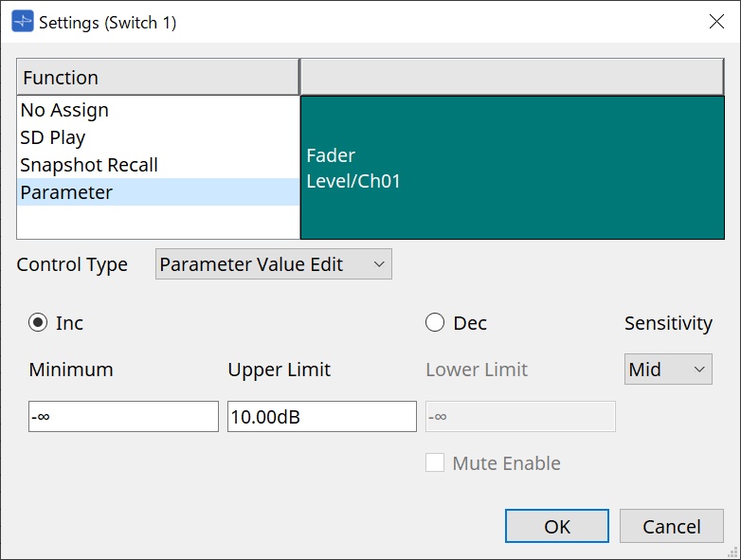Pick Parameter in the Function list
Screen dimensions: 741x560
click(x=66, y=192)
